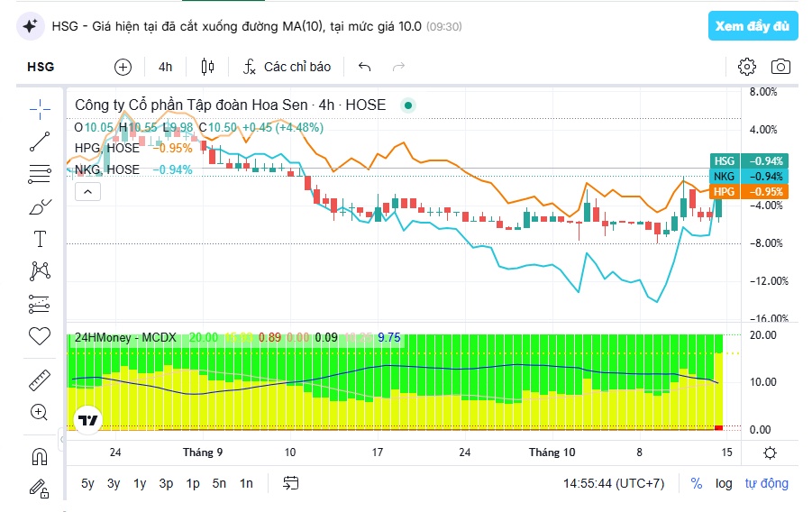Screen dimensions: 812x512
Task: Set the time range to 3y
Action: (114, 483)
